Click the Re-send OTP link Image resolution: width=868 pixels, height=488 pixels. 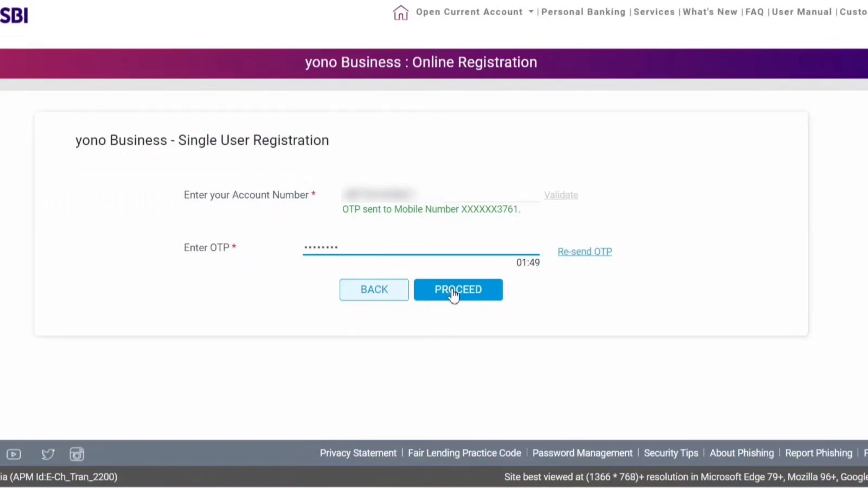pos(585,252)
